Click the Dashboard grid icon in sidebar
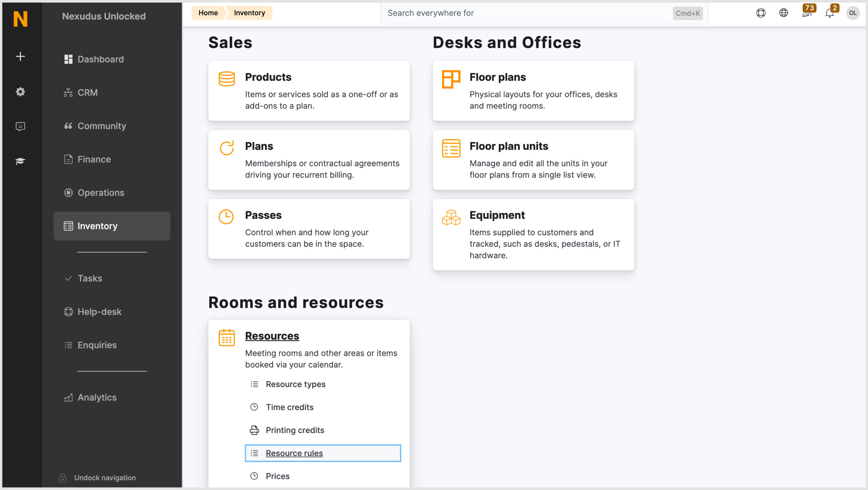 [68, 59]
